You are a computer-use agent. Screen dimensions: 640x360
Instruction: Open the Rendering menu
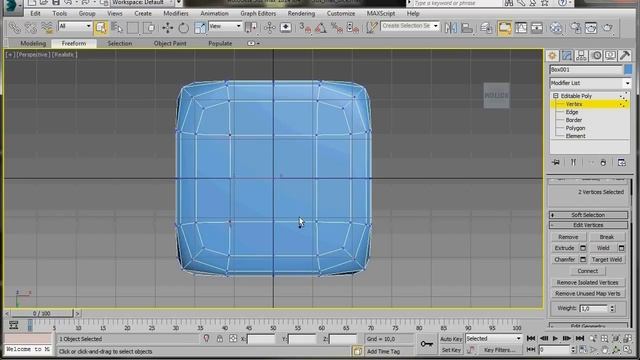pos(301,13)
